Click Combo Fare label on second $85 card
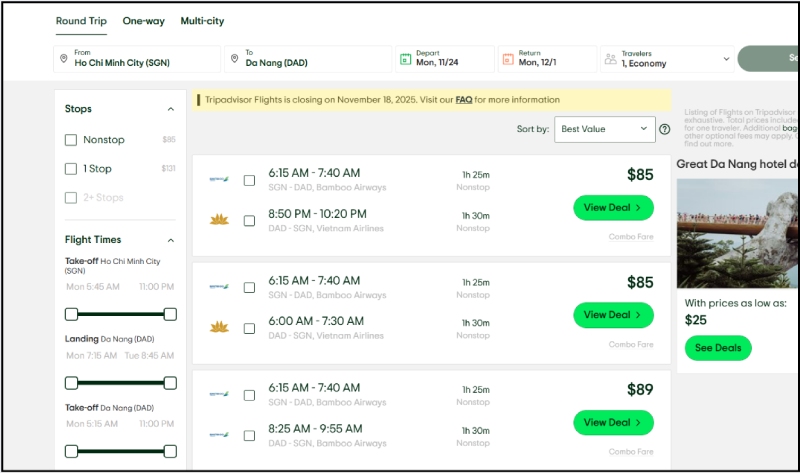800x473 pixels. 631,344
